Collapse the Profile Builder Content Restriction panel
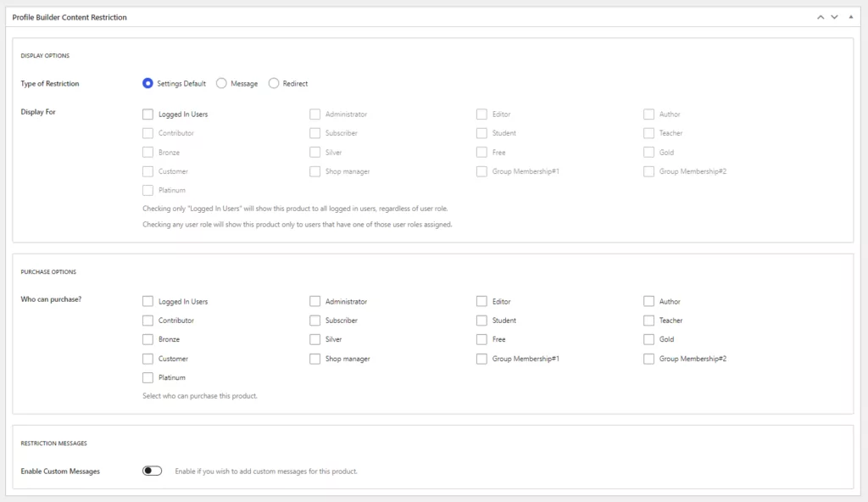The image size is (868, 502). pos(851,17)
